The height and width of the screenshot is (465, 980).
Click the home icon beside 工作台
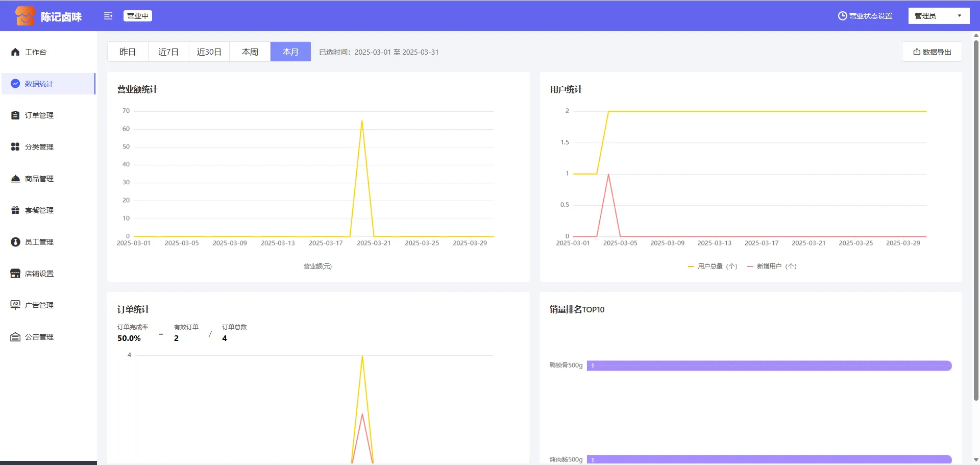[x=15, y=52]
